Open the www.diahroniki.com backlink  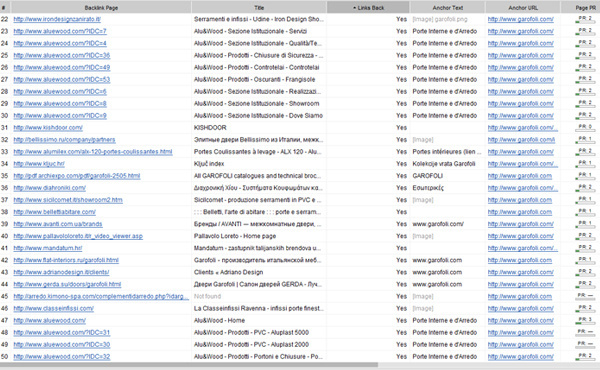(x=49, y=188)
